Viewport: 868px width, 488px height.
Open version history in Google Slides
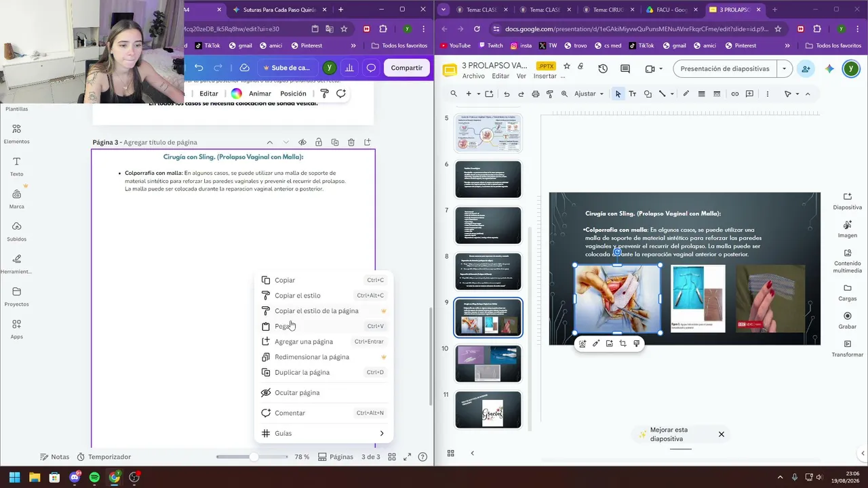click(603, 68)
